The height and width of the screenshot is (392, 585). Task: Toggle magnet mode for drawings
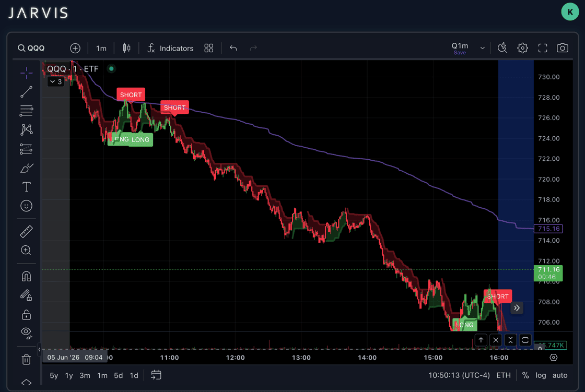click(x=26, y=276)
